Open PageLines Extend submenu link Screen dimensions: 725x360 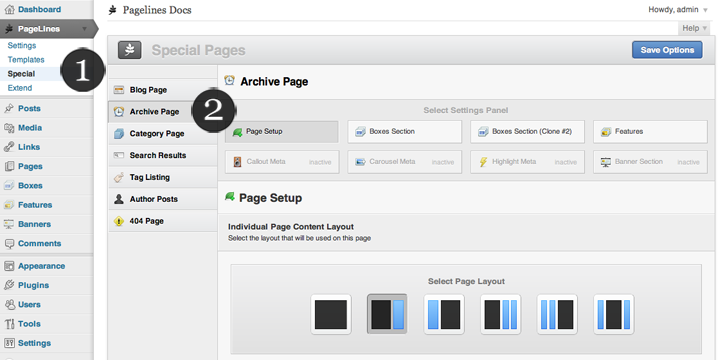point(20,88)
